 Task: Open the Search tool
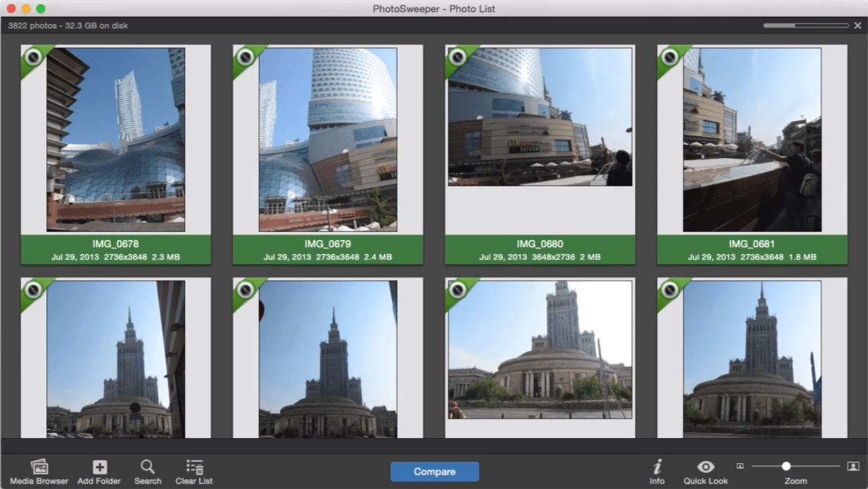147,466
